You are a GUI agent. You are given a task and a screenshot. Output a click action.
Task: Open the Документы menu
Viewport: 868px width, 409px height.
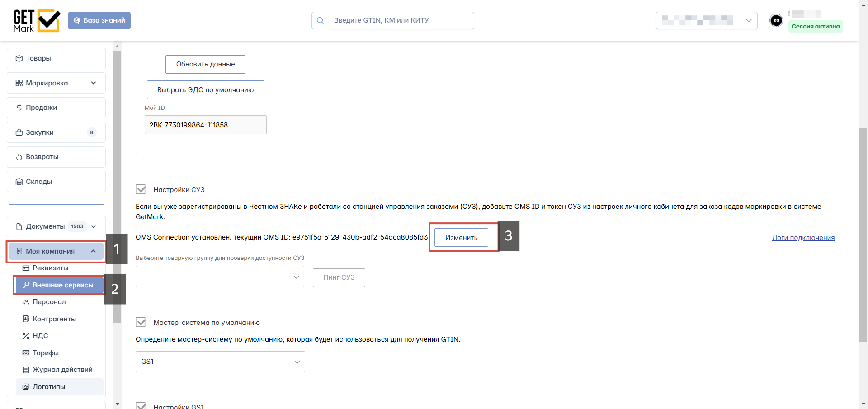[x=56, y=226]
